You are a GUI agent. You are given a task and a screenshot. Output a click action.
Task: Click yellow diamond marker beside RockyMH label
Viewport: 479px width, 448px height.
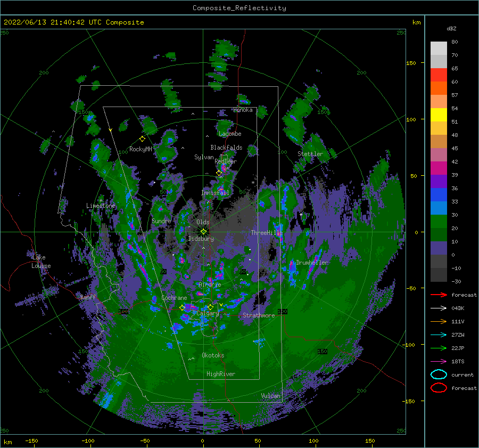(x=142, y=139)
